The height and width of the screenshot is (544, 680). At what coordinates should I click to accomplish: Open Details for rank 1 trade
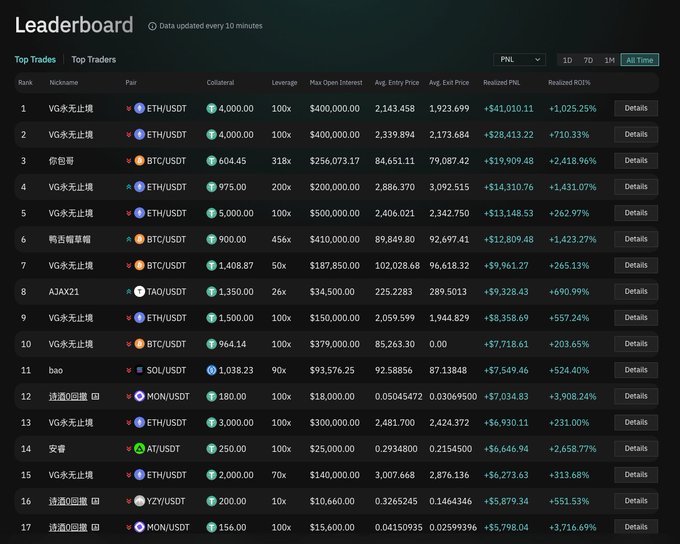point(636,108)
